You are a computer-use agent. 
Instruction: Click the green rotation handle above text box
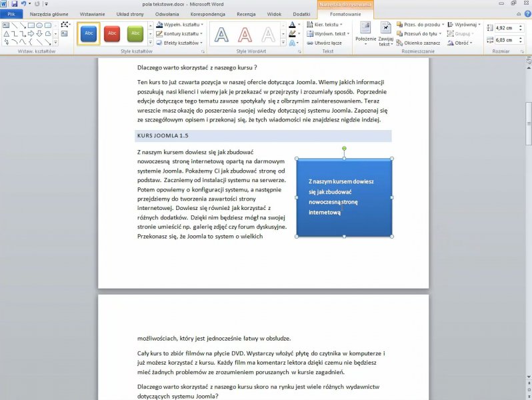point(344,148)
